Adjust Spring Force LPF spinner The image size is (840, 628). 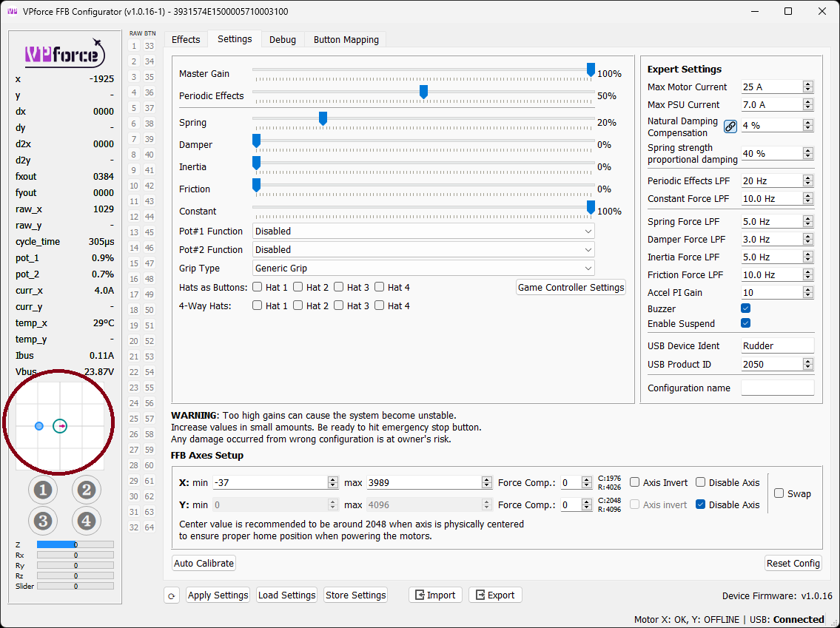pyautogui.click(x=808, y=222)
